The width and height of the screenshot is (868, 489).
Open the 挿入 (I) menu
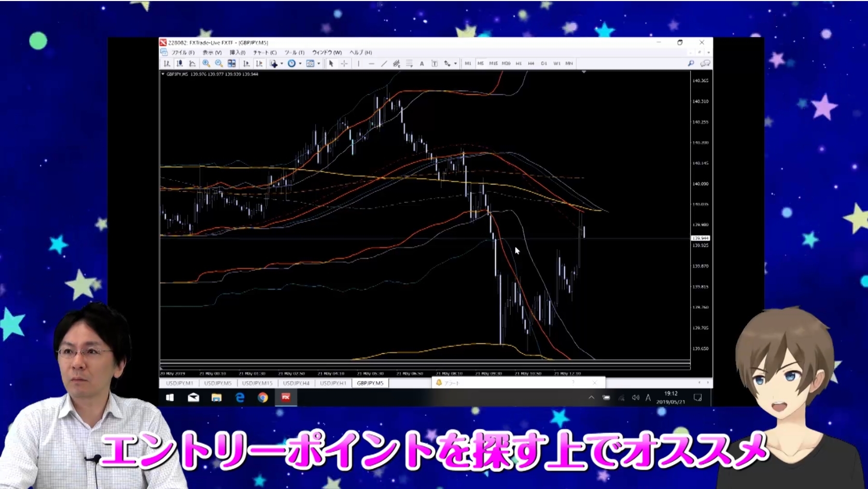(x=237, y=52)
